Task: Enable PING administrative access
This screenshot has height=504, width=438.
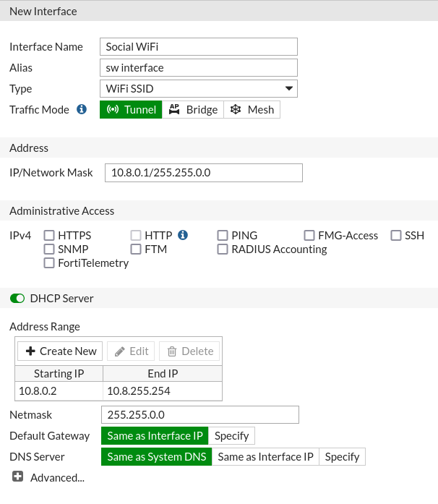Action: (223, 236)
